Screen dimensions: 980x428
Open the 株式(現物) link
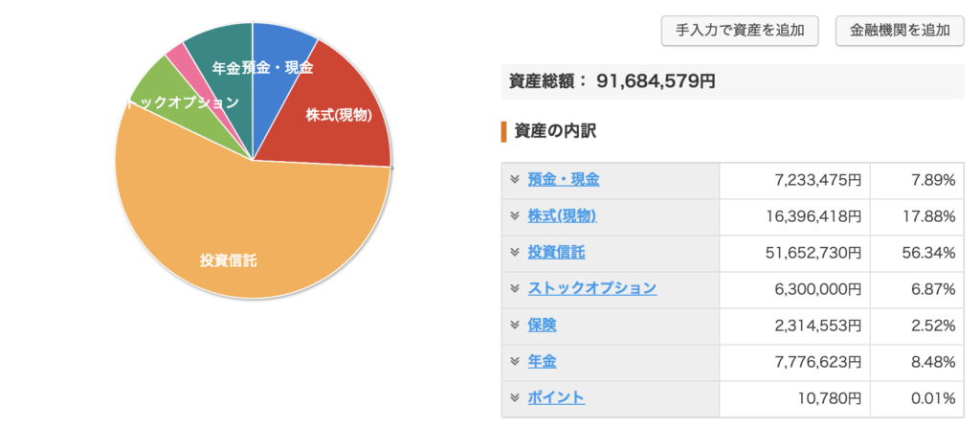562,215
